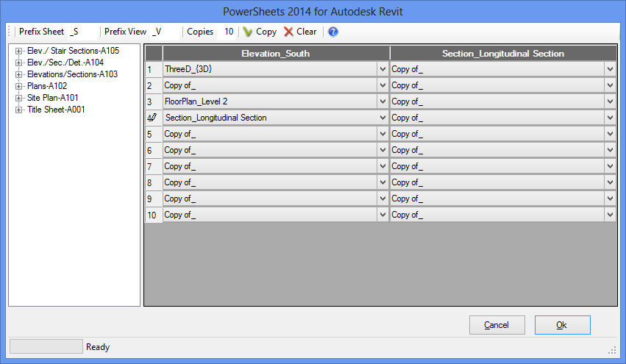Open the blue help question-mark icon
The image size is (626, 364).
(333, 32)
